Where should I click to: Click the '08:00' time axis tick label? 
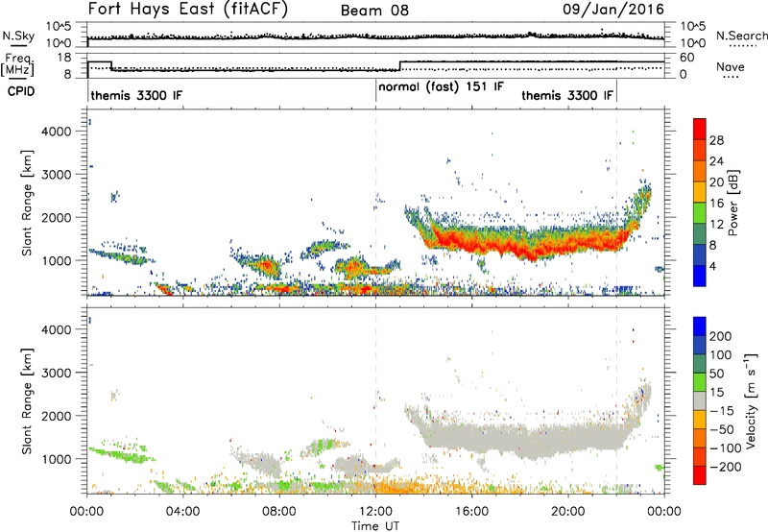278,512
